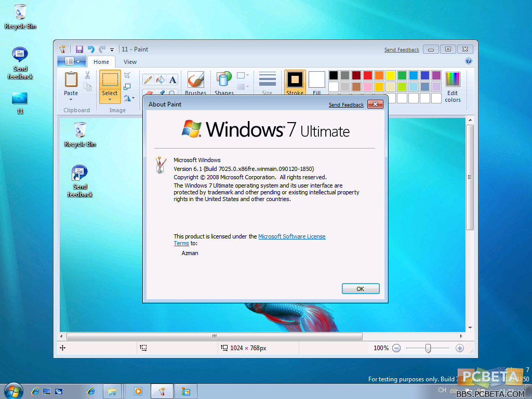Open the Microsoft Software License link

pos(291,236)
